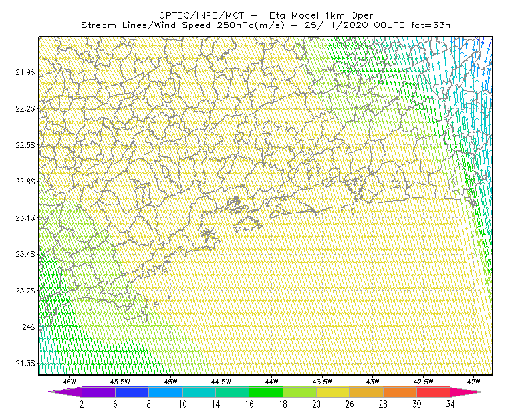Click the CPTEC/INPE/MCT chart title
The image size is (532, 411).
[x=267, y=15]
